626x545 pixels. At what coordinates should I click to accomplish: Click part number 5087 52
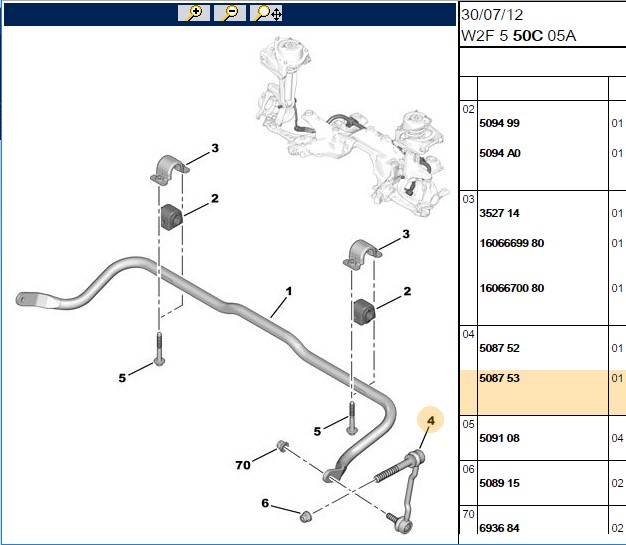tap(499, 348)
